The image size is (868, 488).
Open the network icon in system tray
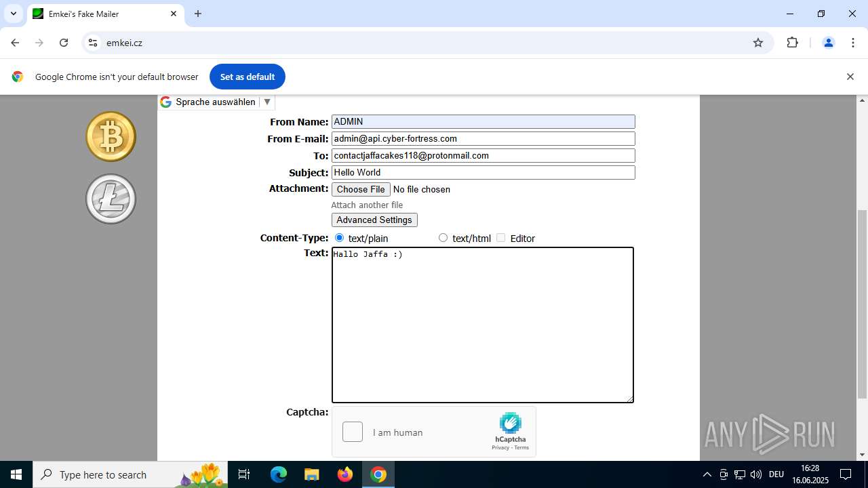[x=740, y=474]
